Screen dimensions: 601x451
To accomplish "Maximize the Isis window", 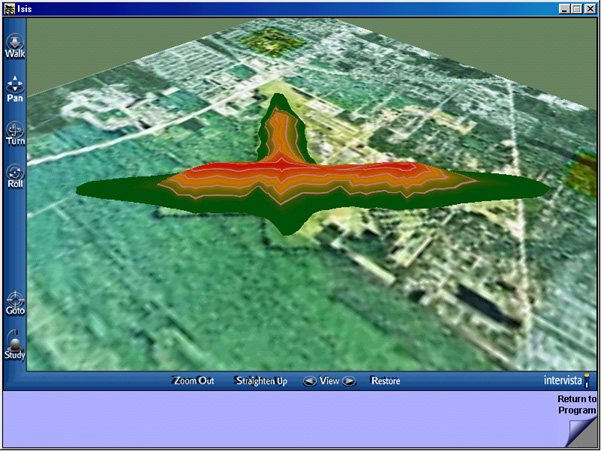I will [576, 9].
